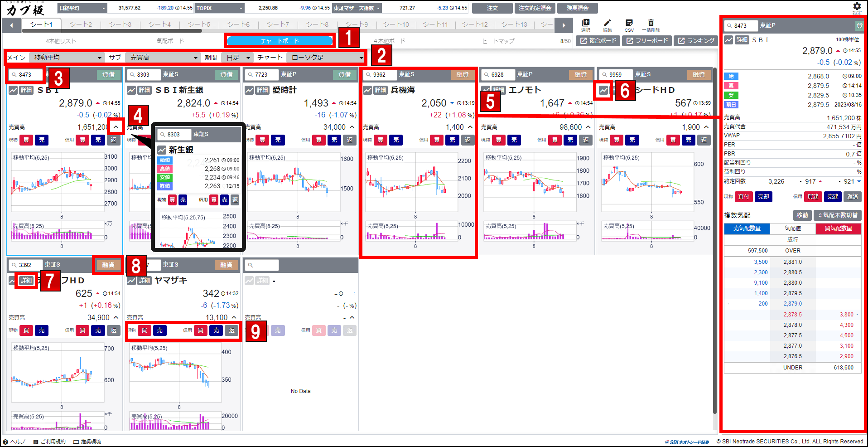
Task: Open メイン 移動平均 indicator dropdown
Action: point(68,58)
